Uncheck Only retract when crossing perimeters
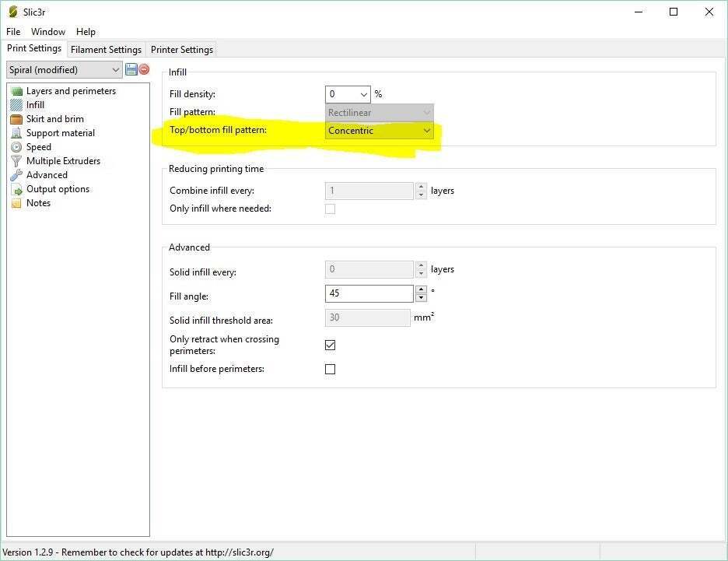728x561 pixels. [x=330, y=345]
